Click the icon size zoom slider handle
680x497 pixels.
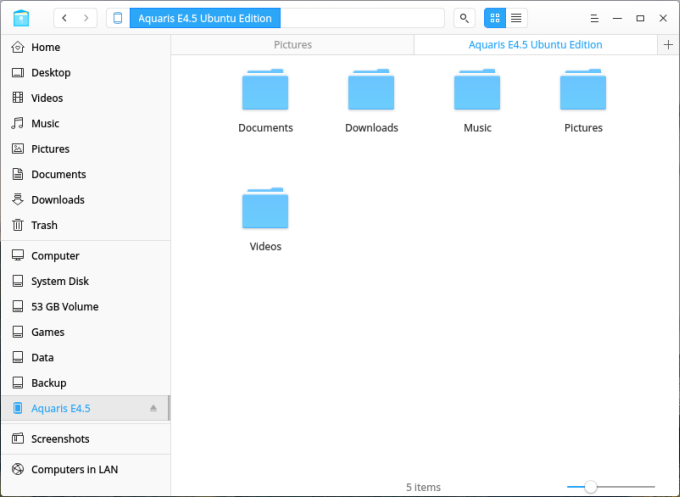(590, 487)
